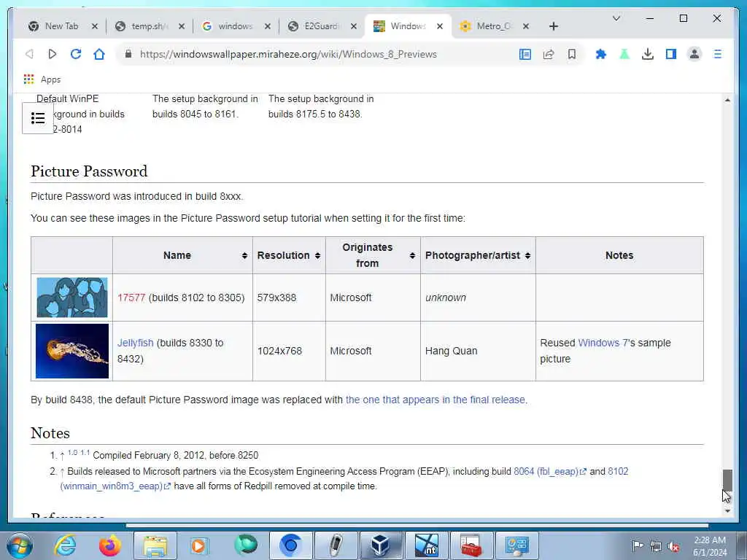Viewport: 747px width, 560px height.
Task: Open the browser home page
Action: click(99, 54)
